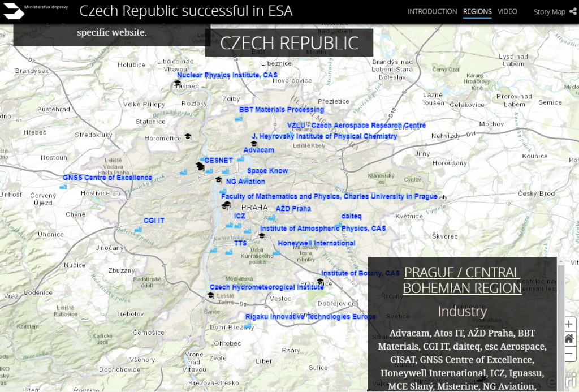Click the Ministerstvo dopravy logo

pos(35,11)
